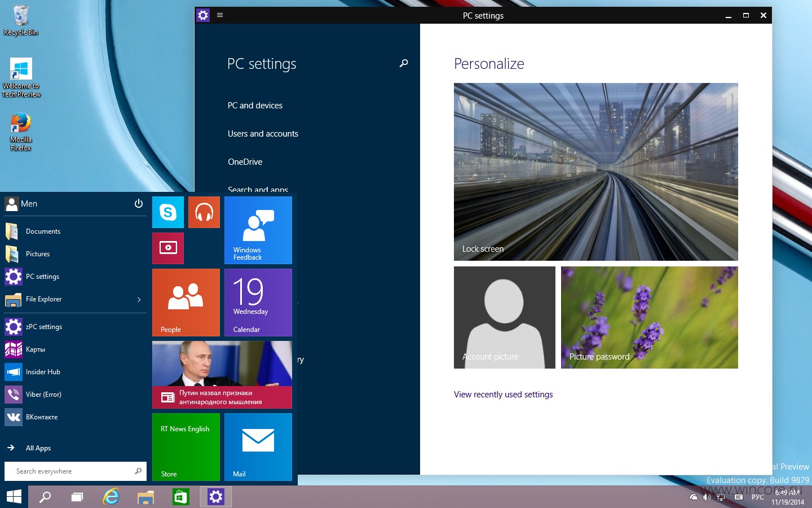The width and height of the screenshot is (812, 508).
Task: Open the Video tile in Start menu
Action: click(168, 248)
